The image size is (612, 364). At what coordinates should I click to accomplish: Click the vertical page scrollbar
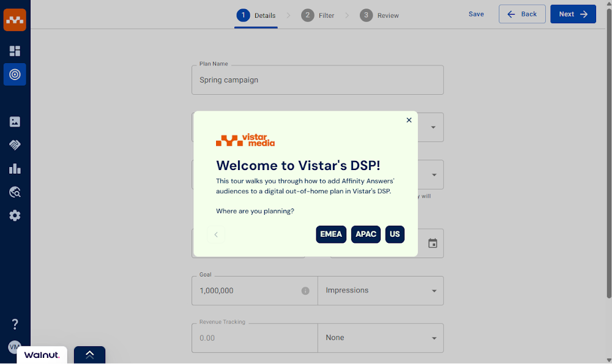coord(608,154)
